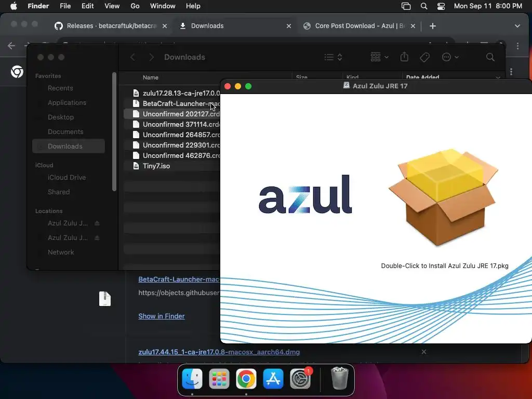532x399 pixels.
Task: Close the Core Post Download tab
Action: tap(413, 26)
